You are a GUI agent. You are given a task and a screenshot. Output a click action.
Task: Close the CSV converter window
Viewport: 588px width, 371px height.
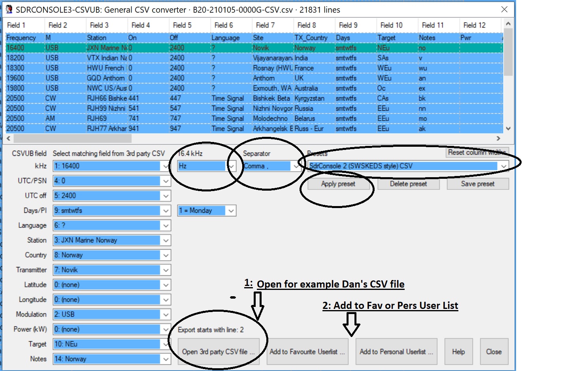[504, 9]
